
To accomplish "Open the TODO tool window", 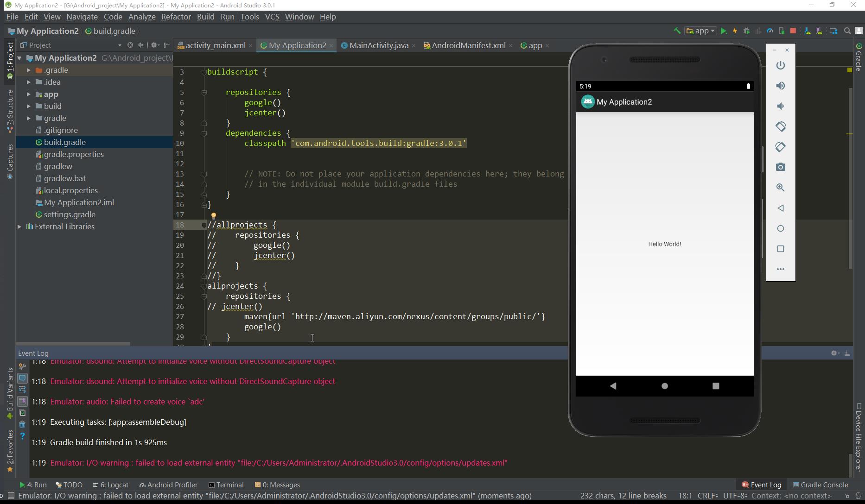I will (69, 485).
